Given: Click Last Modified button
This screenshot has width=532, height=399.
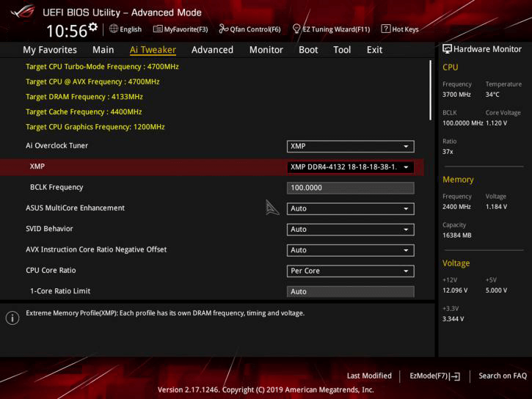Looking at the screenshot, I should click(369, 376).
